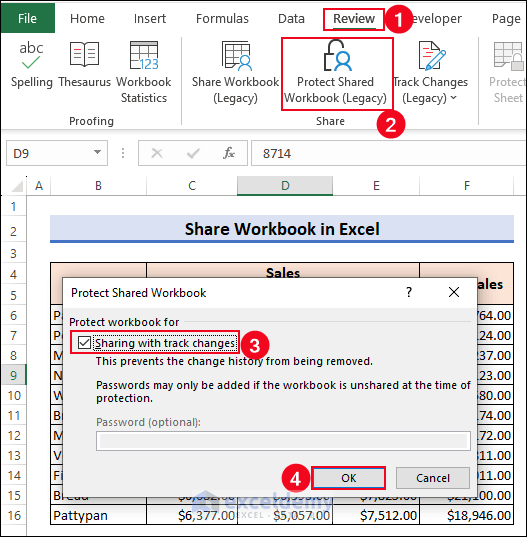Click cell with $7,512.00
Viewport: 527px width, 537px height.
click(x=376, y=515)
